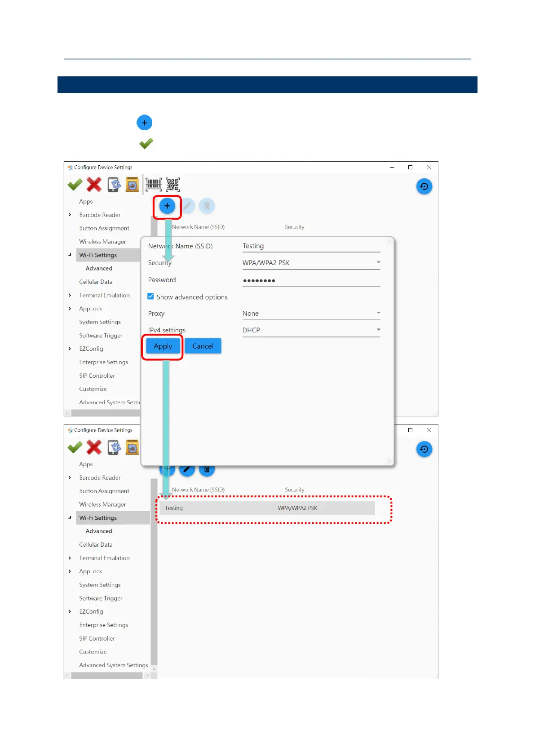Select Software Trigger in upper window tree
The width and height of the screenshot is (535, 756).
[101, 336]
